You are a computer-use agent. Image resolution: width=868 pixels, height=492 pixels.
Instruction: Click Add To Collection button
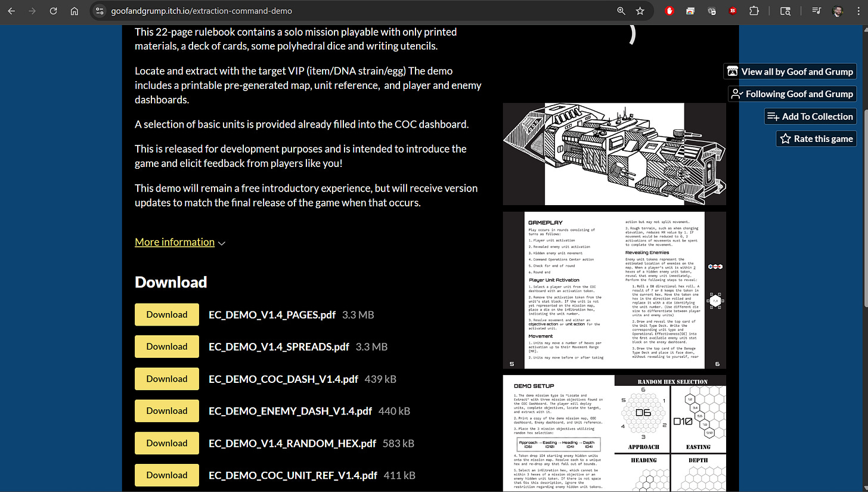pos(811,116)
